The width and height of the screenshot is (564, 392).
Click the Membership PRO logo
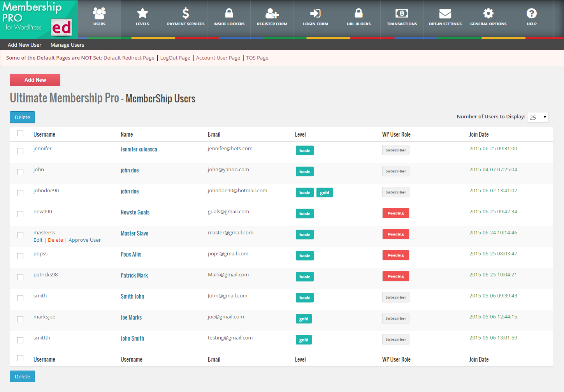[x=39, y=19]
